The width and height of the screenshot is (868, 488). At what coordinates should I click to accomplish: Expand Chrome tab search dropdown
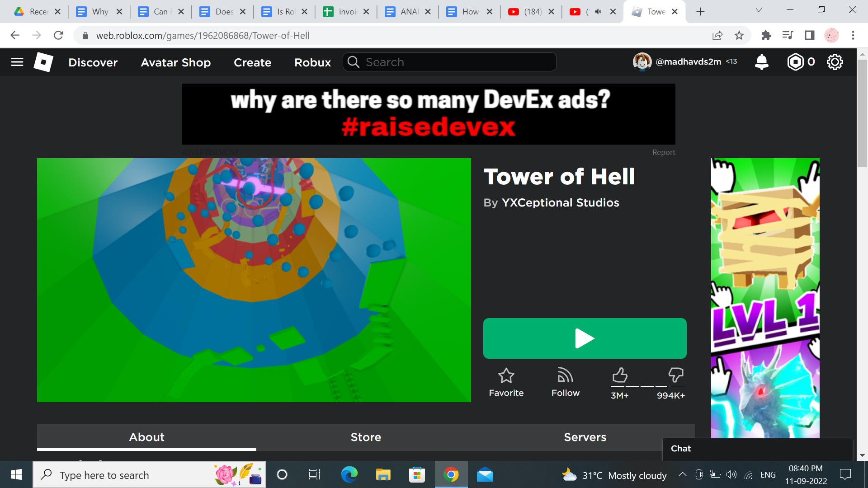(759, 10)
